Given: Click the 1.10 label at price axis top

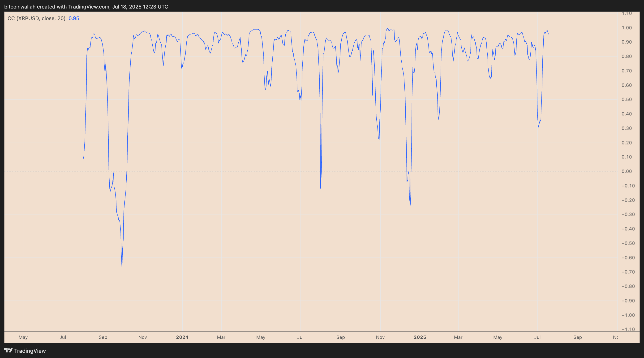Looking at the screenshot, I should pos(627,13).
